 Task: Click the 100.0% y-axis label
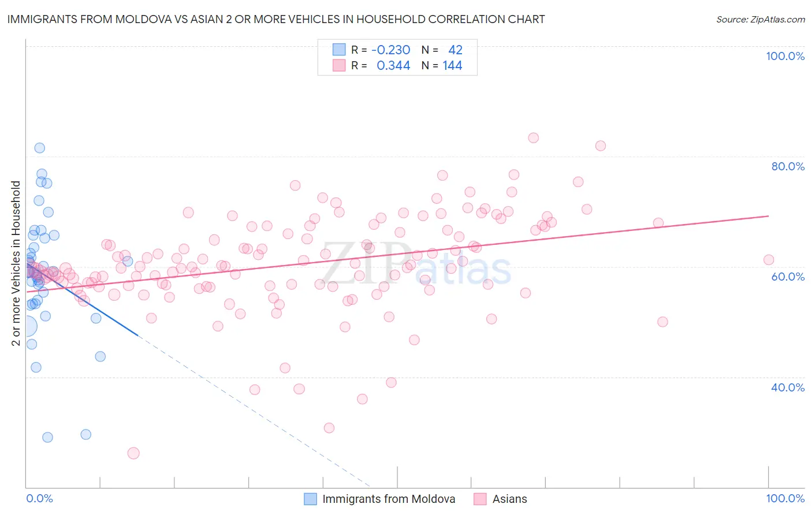[x=785, y=56]
